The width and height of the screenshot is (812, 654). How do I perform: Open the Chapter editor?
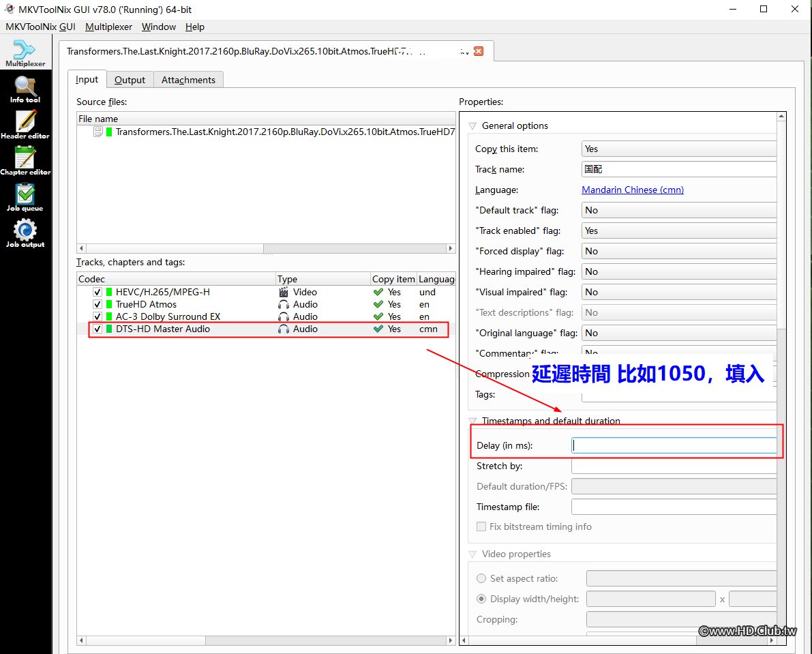[25, 161]
